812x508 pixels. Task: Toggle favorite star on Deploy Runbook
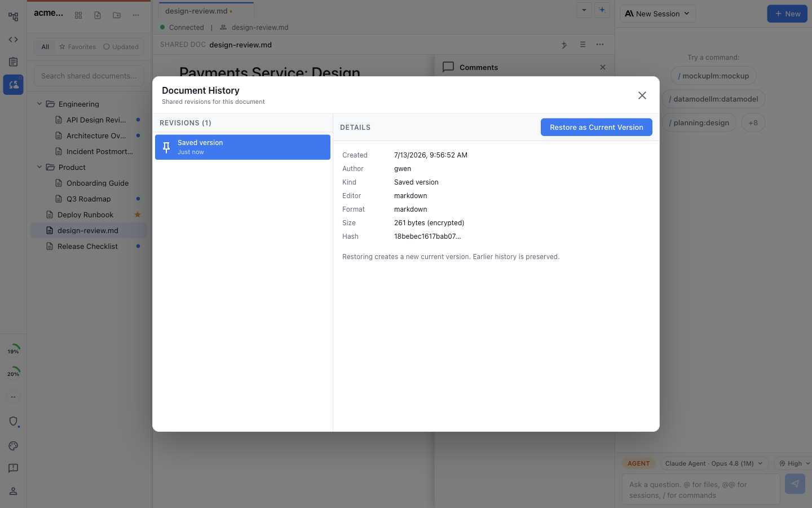[x=138, y=214]
